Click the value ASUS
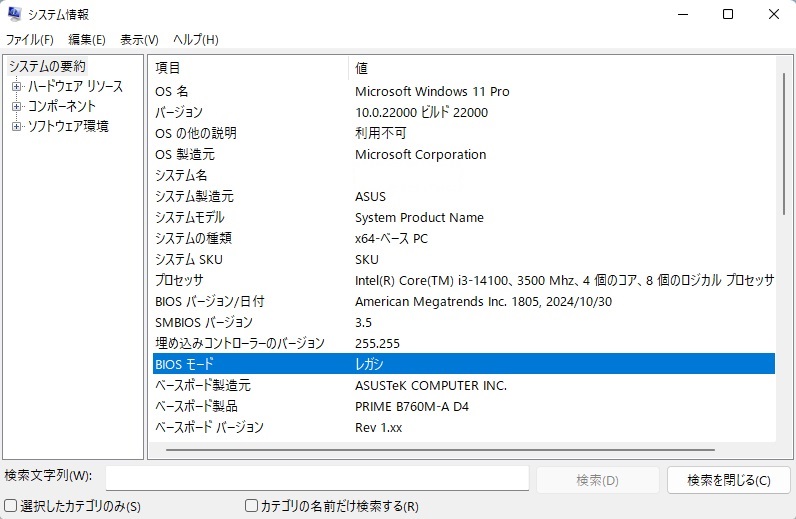This screenshot has height=519, width=796. pyautogui.click(x=371, y=196)
